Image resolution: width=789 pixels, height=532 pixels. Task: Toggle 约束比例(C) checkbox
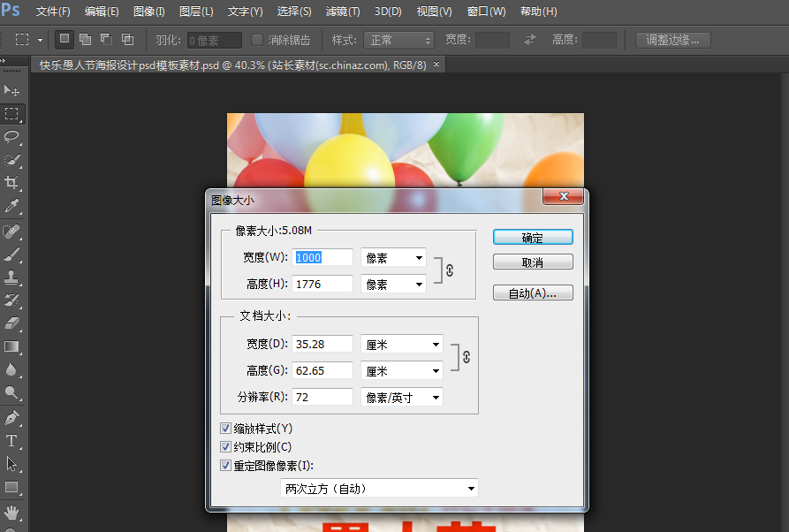(x=226, y=446)
